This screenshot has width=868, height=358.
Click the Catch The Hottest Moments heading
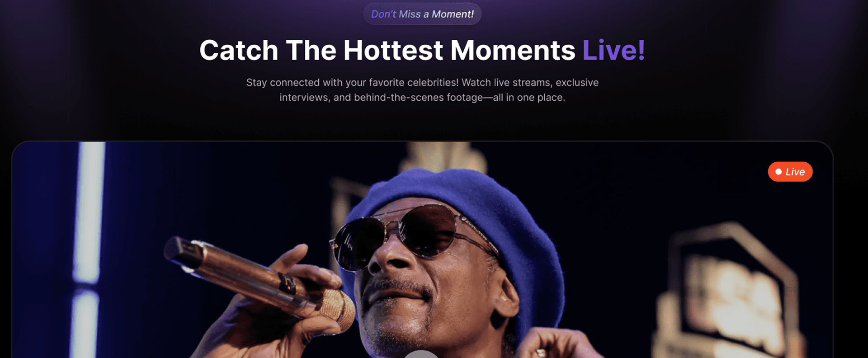pyautogui.click(x=422, y=50)
